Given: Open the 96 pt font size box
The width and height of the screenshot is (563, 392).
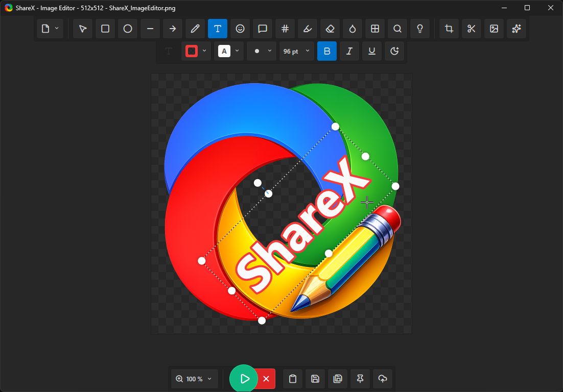Looking at the screenshot, I should tap(297, 51).
